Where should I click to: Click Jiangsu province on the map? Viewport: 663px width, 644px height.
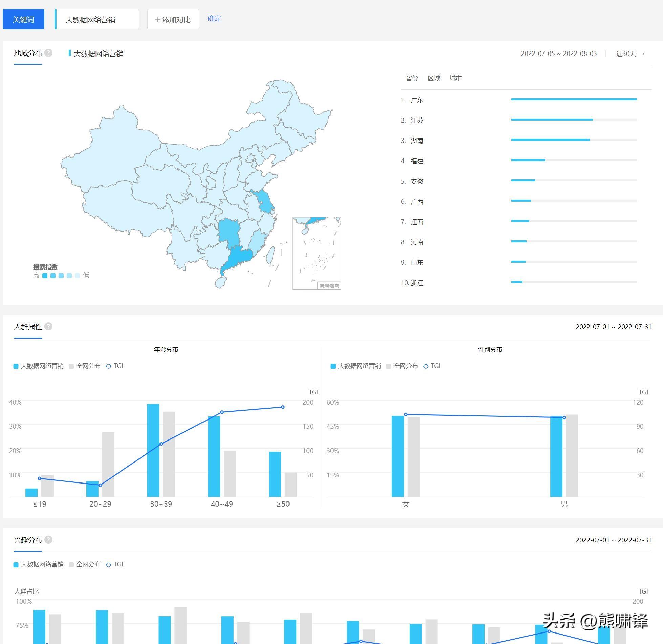pyautogui.click(x=265, y=203)
